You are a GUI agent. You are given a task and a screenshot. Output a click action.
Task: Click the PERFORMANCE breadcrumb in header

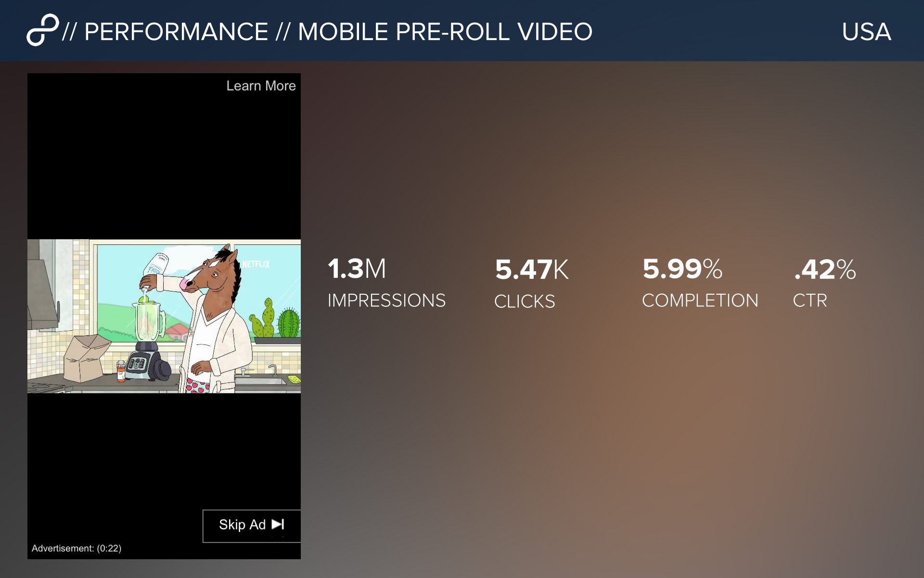(176, 32)
